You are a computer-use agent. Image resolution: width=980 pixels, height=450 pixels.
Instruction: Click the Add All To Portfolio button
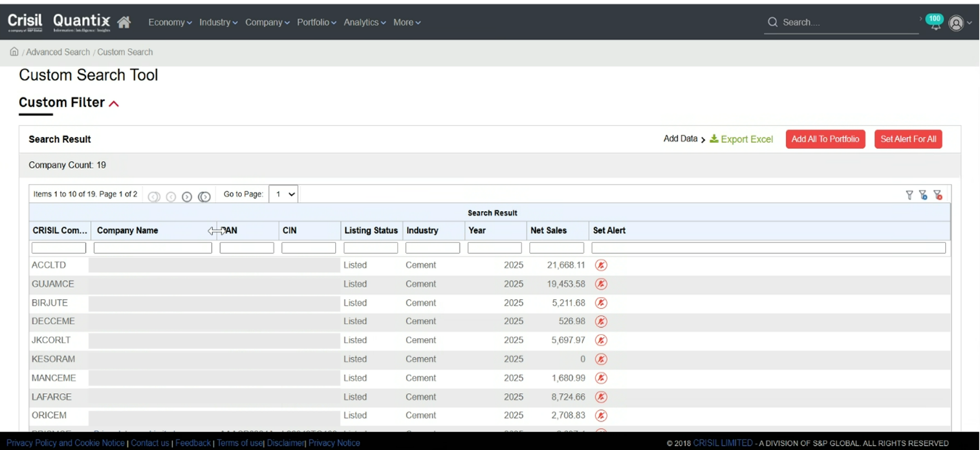[825, 139]
